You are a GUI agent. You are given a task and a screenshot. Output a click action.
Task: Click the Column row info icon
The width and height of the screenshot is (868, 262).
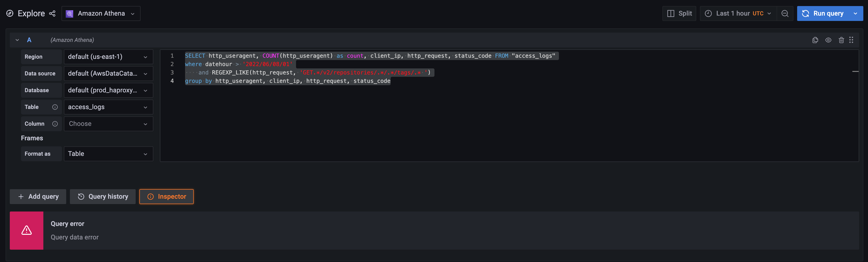[55, 124]
